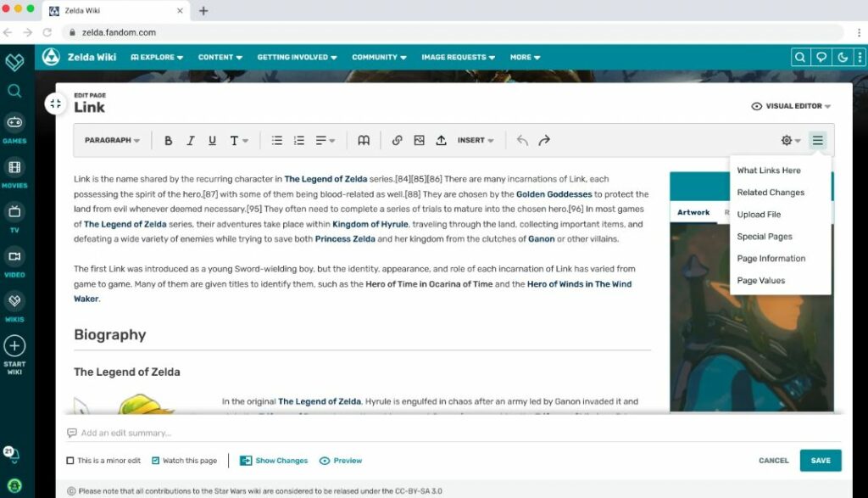Open the text style T dropdown
This screenshot has width=868, height=498.
(239, 141)
